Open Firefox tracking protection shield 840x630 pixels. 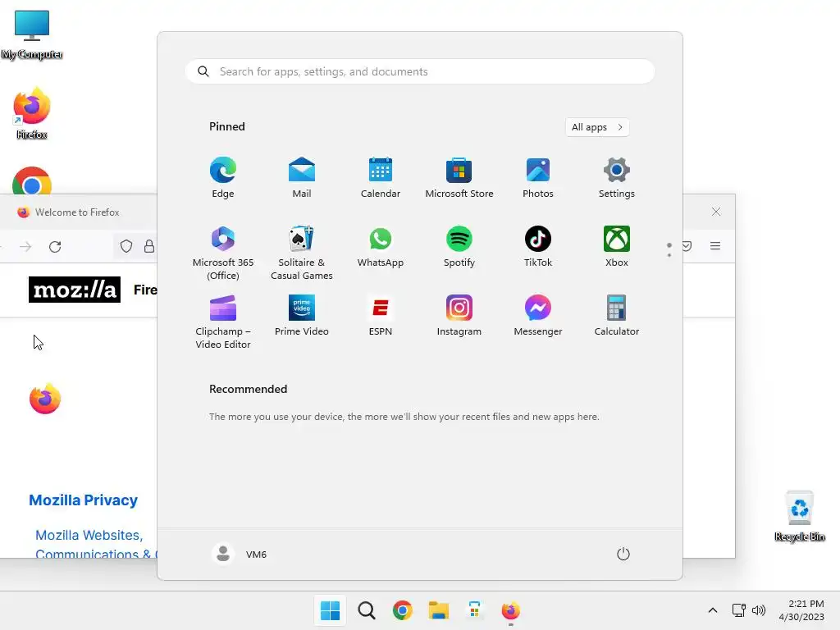[x=126, y=246]
